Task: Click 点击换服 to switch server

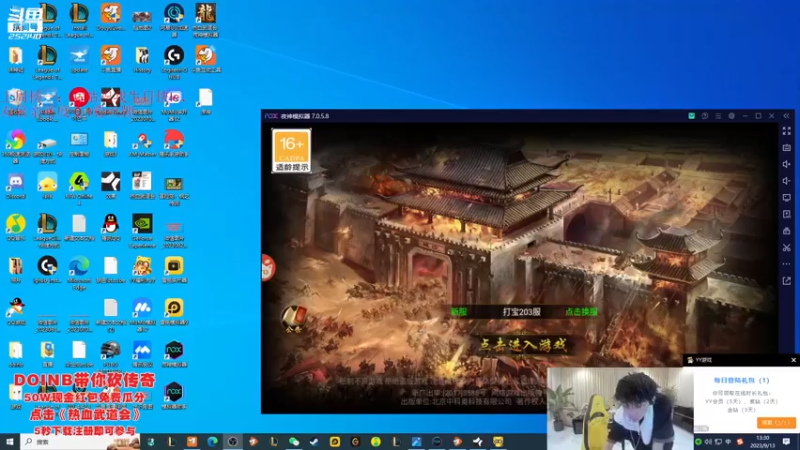Action: (x=581, y=312)
